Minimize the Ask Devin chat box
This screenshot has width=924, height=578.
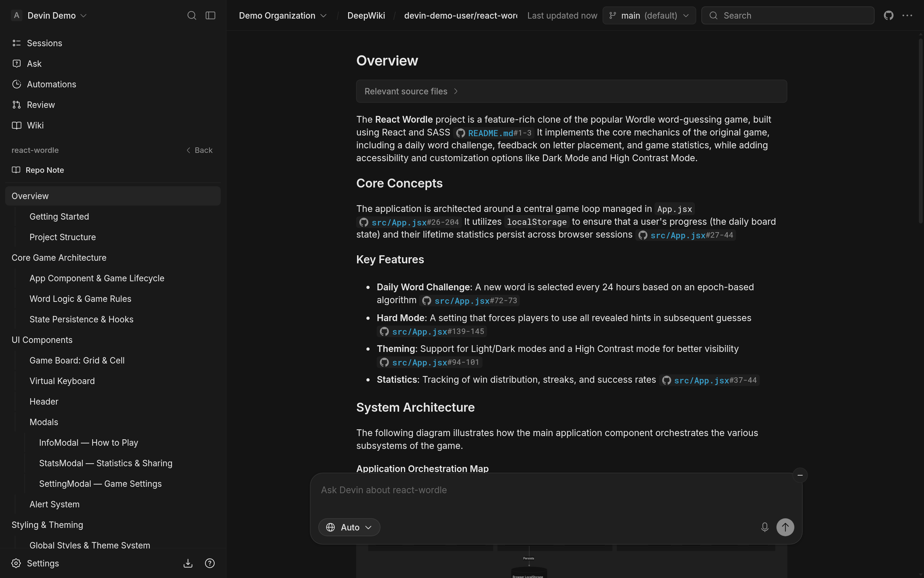[800, 475]
